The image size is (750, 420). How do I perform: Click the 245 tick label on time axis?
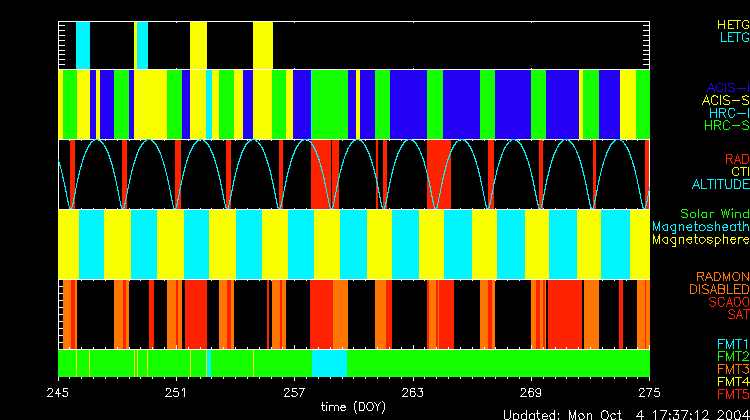point(58,391)
